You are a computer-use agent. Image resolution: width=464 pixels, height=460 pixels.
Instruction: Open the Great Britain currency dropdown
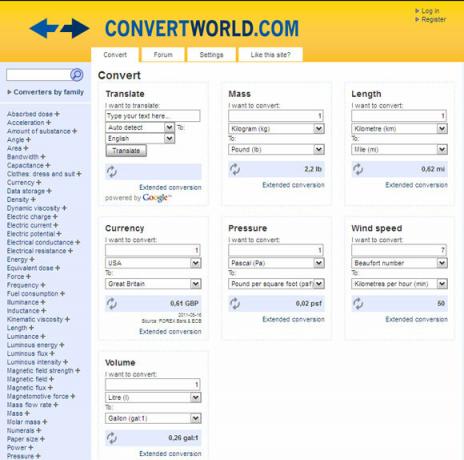(x=153, y=284)
